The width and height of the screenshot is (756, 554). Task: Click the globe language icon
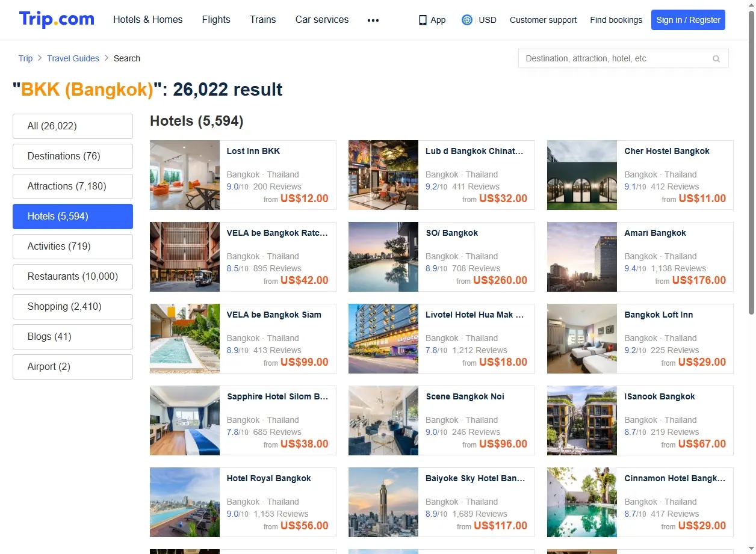click(x=466, y=20)
